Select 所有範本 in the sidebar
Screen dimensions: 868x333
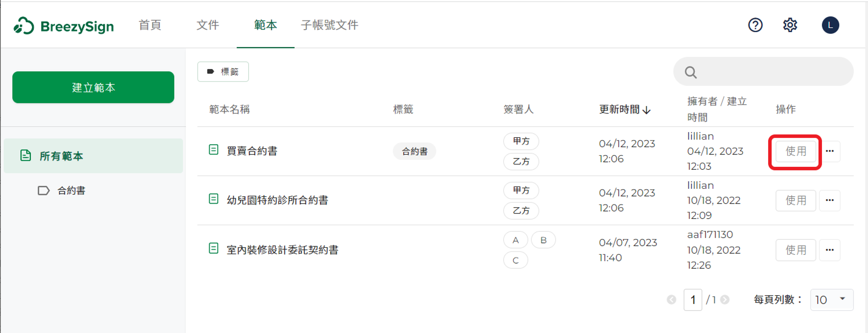[x=93, y=156]
